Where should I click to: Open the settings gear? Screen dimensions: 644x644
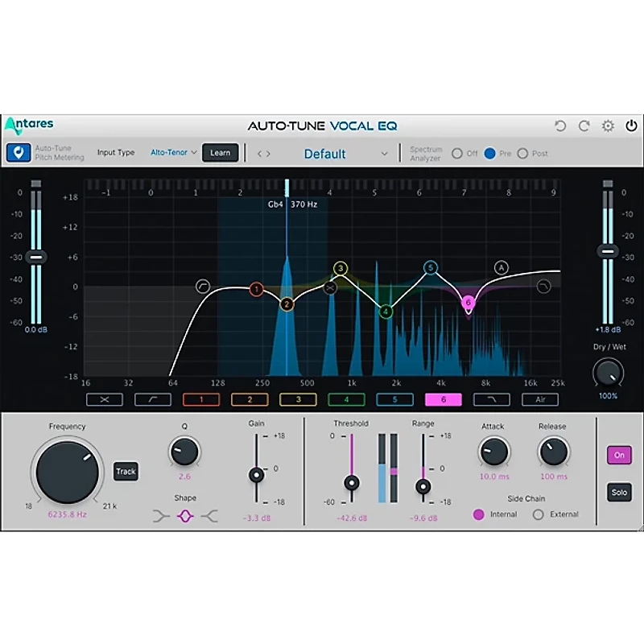[609, 125]
